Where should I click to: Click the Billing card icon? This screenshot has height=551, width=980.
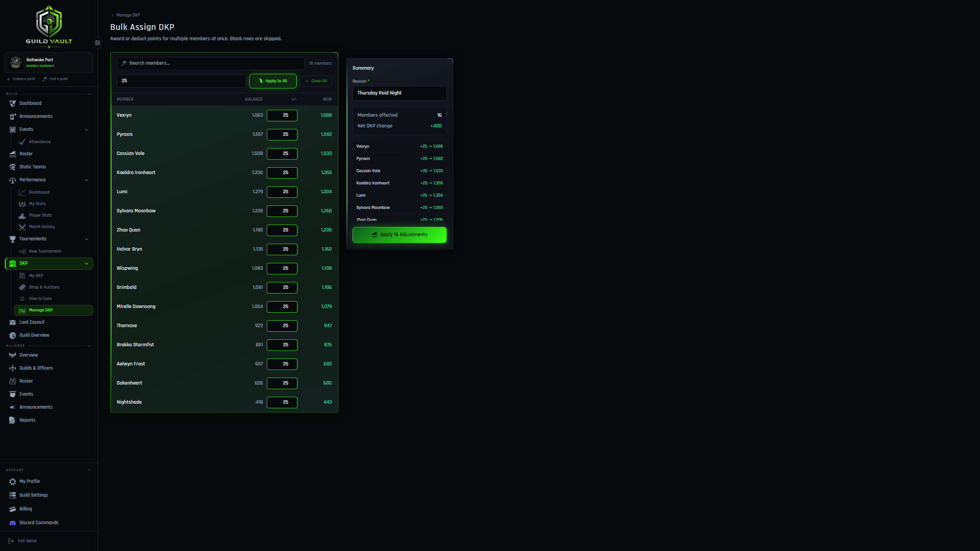pos(13,509)
